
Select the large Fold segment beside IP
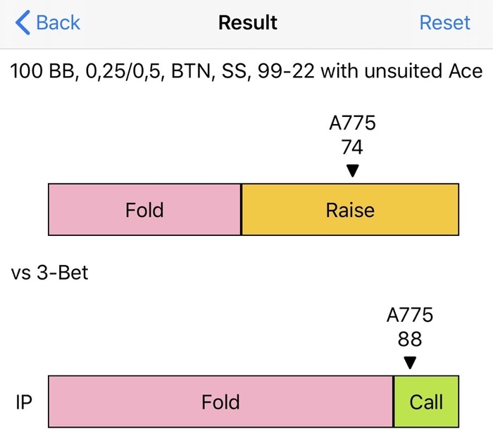(220, 402)
